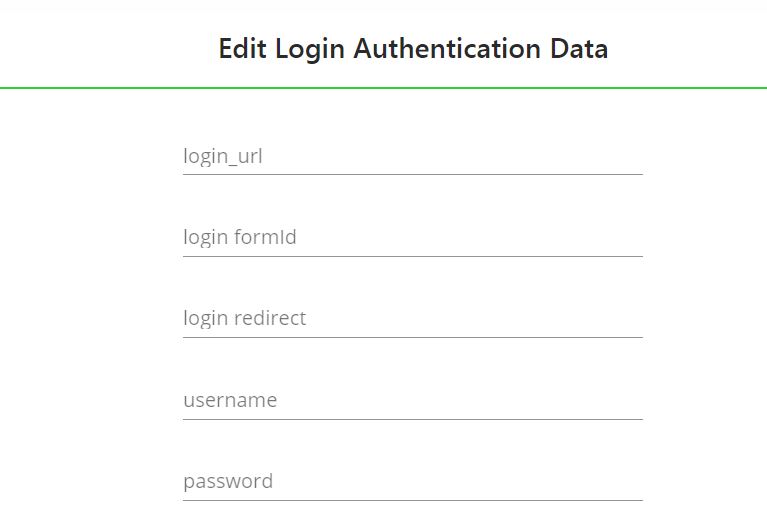Focus the password input field

412,482
